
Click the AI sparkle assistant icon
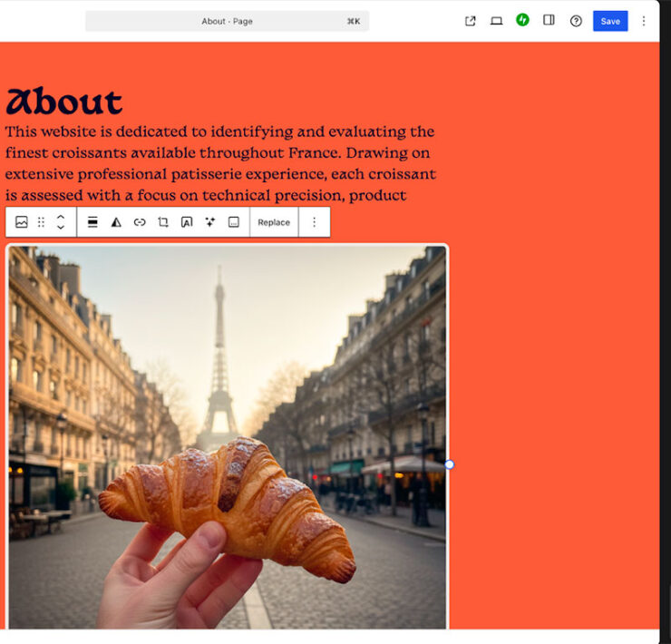click(210, 222)
